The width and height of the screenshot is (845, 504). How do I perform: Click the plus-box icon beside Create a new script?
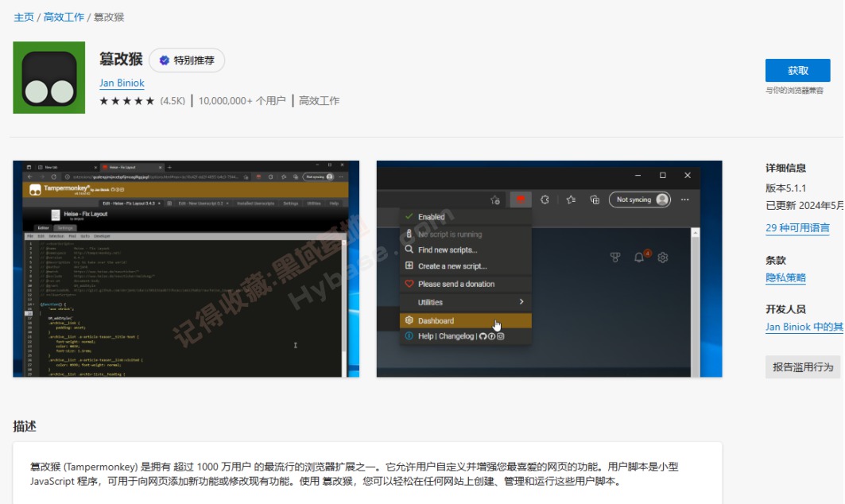coord(409,266)
